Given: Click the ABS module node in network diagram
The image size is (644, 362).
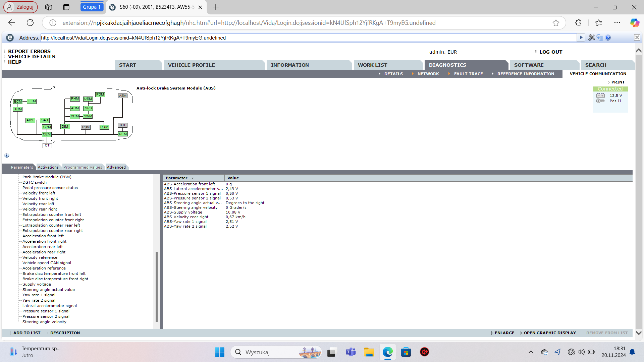Looking at the screenshot, I should click(x=30, y=120).
